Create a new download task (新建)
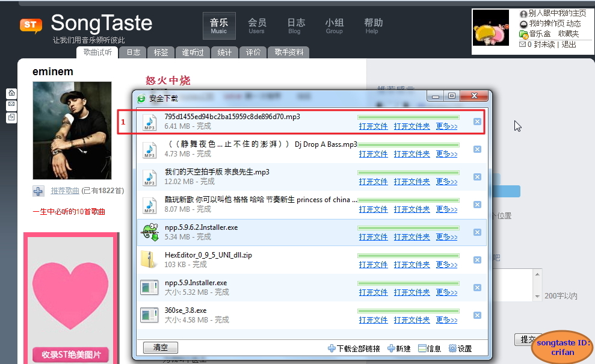Viewport: 595px width, 364px height. pyautogui.click(x=399, y=348)
